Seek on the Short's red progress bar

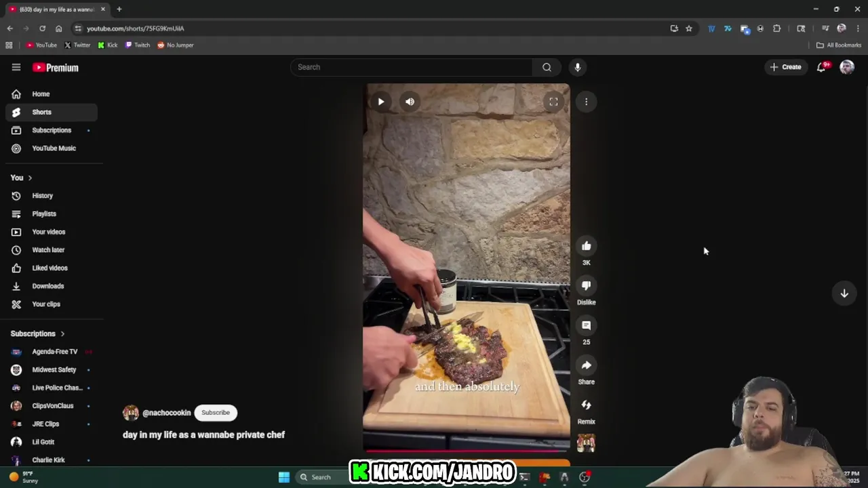(467, 450)
